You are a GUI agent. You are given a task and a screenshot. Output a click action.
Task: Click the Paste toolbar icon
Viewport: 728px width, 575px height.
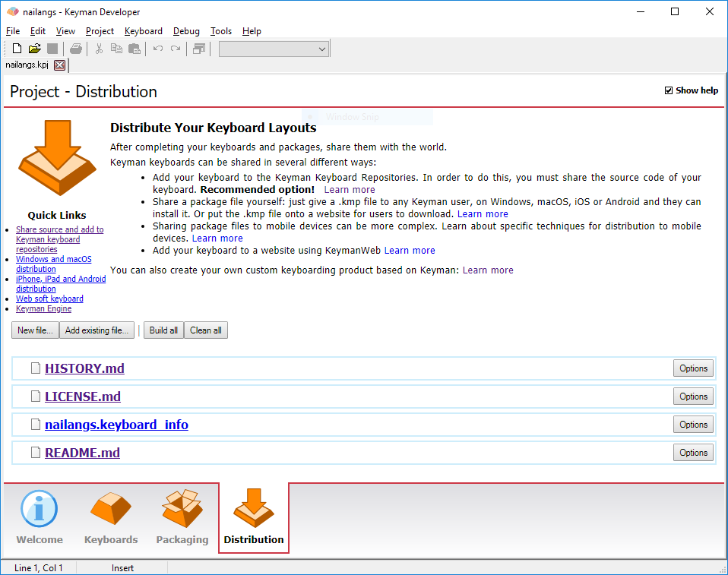coord(135,49)
